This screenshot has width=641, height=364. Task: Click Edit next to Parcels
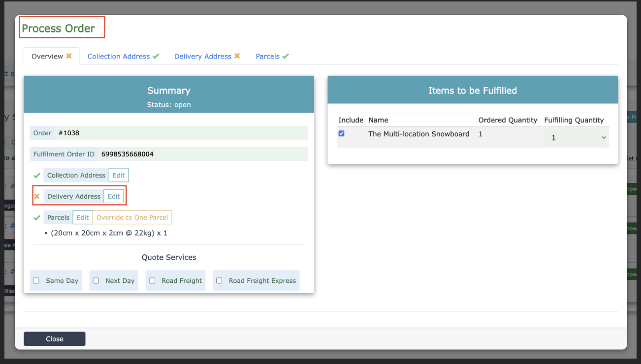[x=83, y=217]
